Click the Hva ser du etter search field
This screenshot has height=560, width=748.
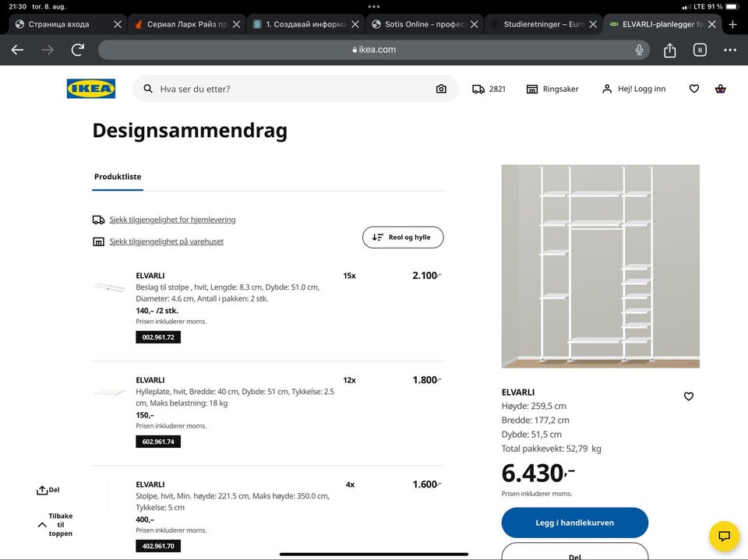296,89
